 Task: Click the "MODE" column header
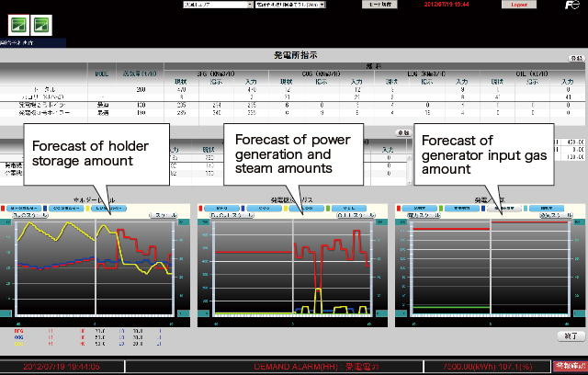pyautogui.click(x=102, y=74)
